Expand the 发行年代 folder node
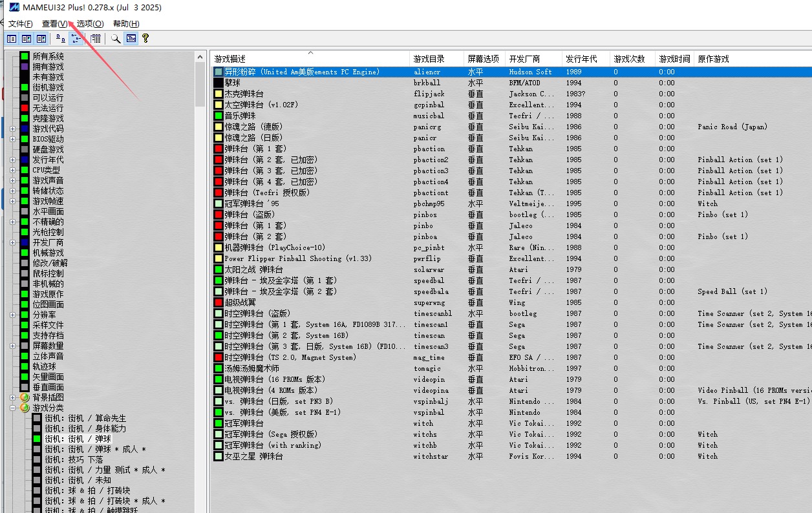 pos(13,160)
